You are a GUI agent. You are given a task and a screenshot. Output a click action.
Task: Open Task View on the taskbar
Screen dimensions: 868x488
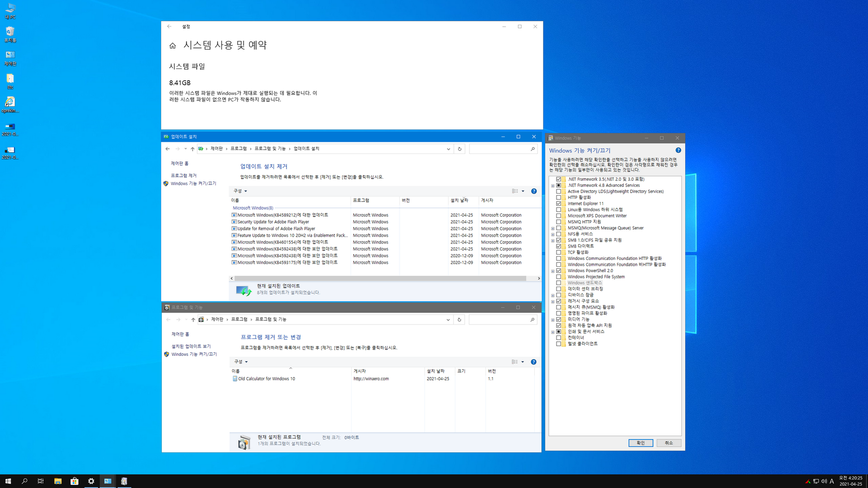(x=41, y=481)
